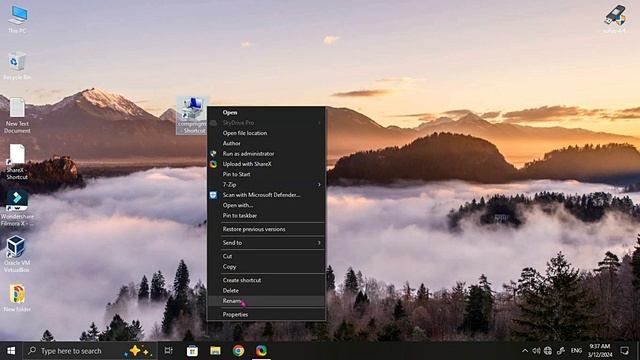Image resolution: width=640 pixels, height=360 pixels.
Task: Select the Recycle Bin desktop icon
Action: [17, 65]
